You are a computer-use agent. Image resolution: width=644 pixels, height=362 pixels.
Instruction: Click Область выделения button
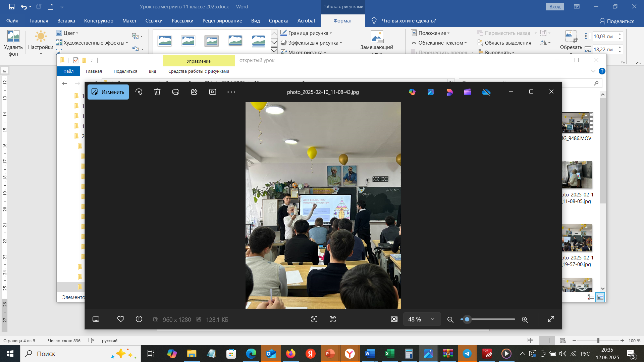click(504, 43)
